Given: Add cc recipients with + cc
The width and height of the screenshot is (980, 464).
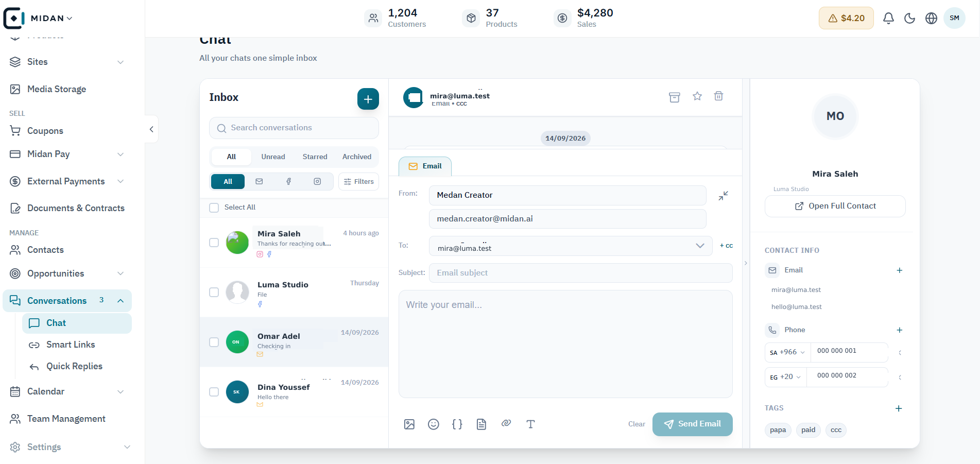Looking at the screenshot, I should coord(726,246).
